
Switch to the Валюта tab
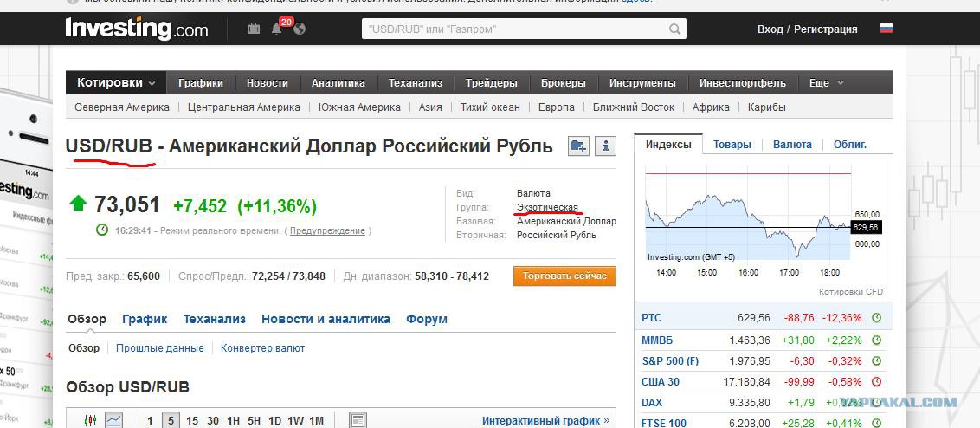tap(792, 145)
